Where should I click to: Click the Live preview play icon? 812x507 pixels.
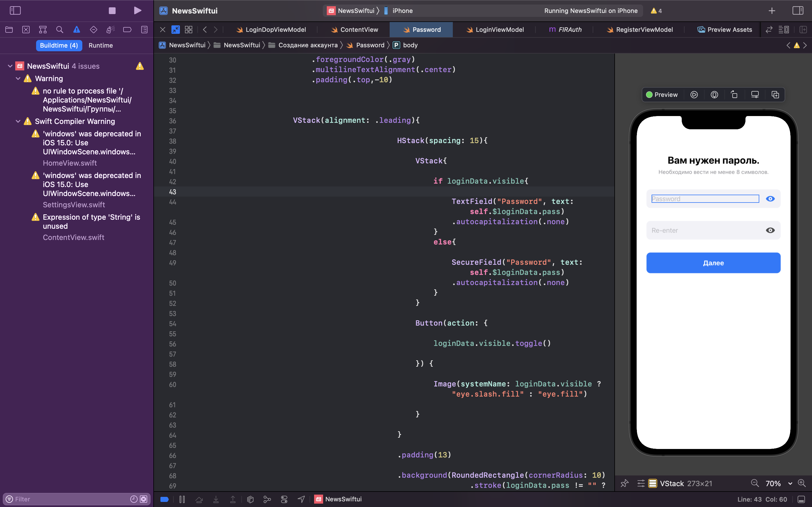click(x=694, y=95)
